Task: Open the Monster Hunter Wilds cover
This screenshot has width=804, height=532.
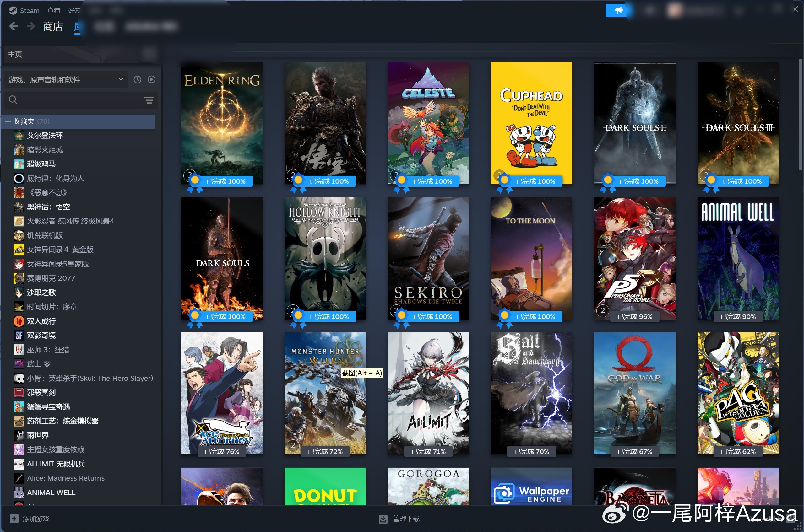Action: pyautogui.click(x=325, y=394)
